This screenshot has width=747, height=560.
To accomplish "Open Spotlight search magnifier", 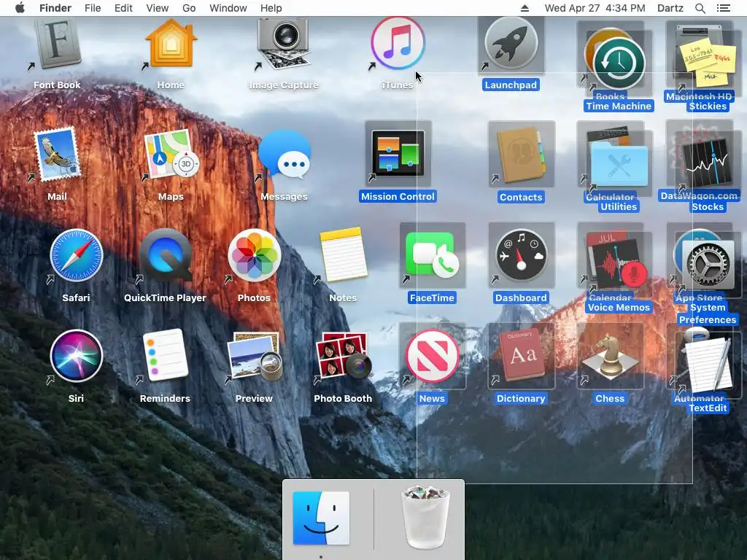I will click(x=700, y=8).
